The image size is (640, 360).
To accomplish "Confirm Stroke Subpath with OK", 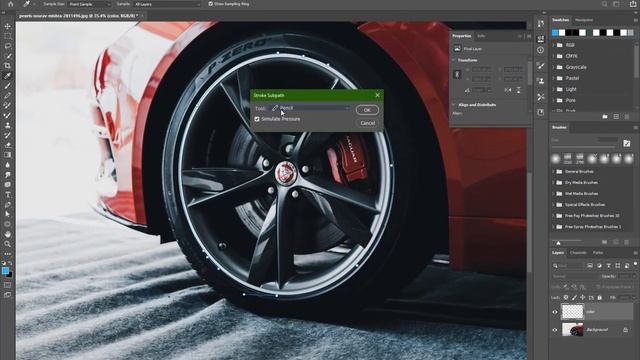I will [x=367, y=110].
